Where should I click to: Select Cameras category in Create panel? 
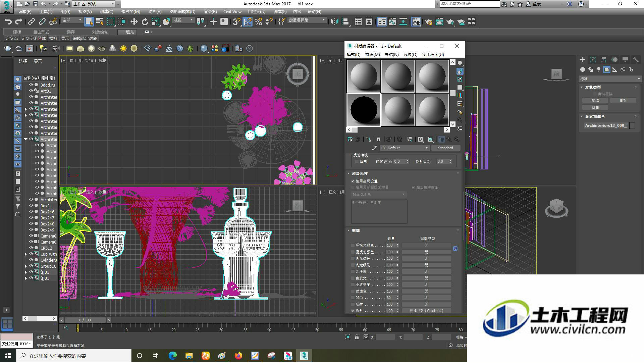pos(607,69)
